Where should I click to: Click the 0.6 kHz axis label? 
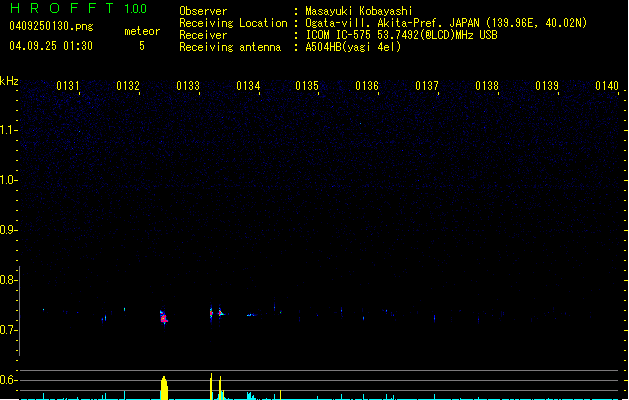[8, 380]
